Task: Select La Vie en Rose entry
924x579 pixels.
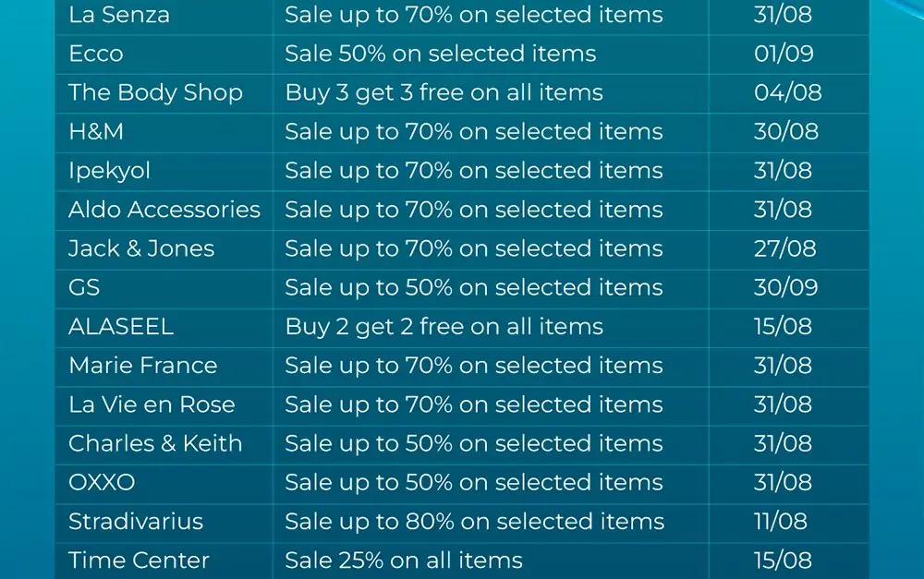Action: pos(152,404)
